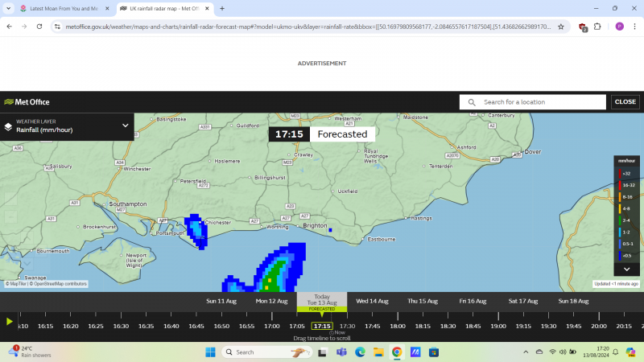Image resolution: width=644 pixels, height=362 pixels.
Task: Open the notification bell icon
Action: [x=615, y=352]
